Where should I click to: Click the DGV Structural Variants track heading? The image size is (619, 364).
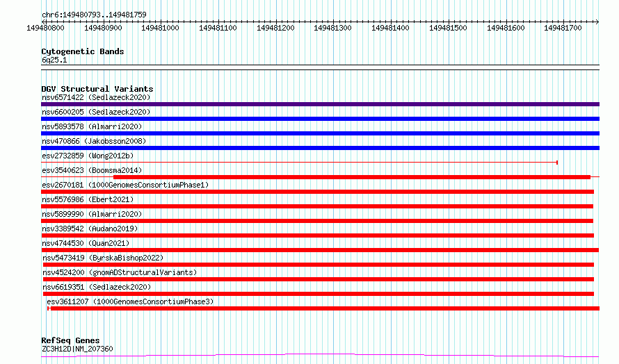pos(97,89)
